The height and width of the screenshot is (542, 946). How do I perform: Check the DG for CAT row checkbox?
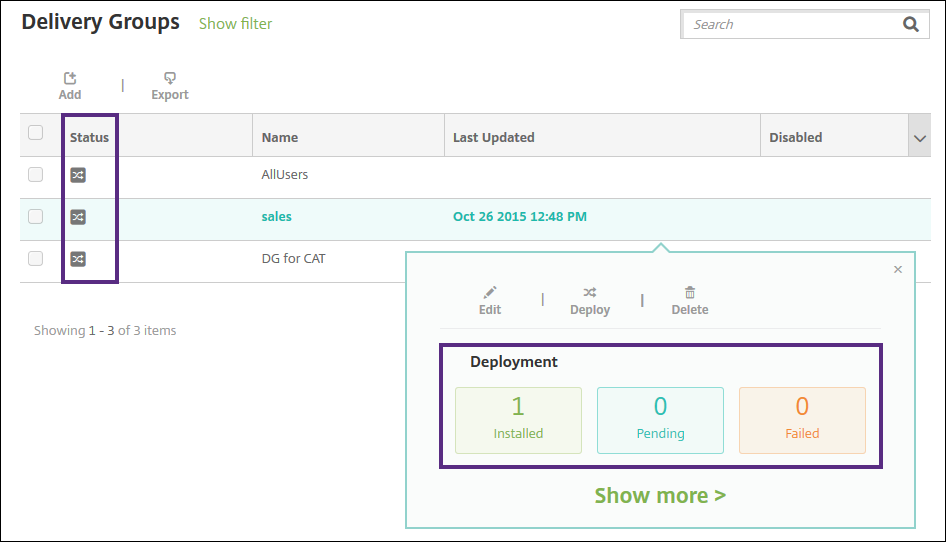coord(36,258)
